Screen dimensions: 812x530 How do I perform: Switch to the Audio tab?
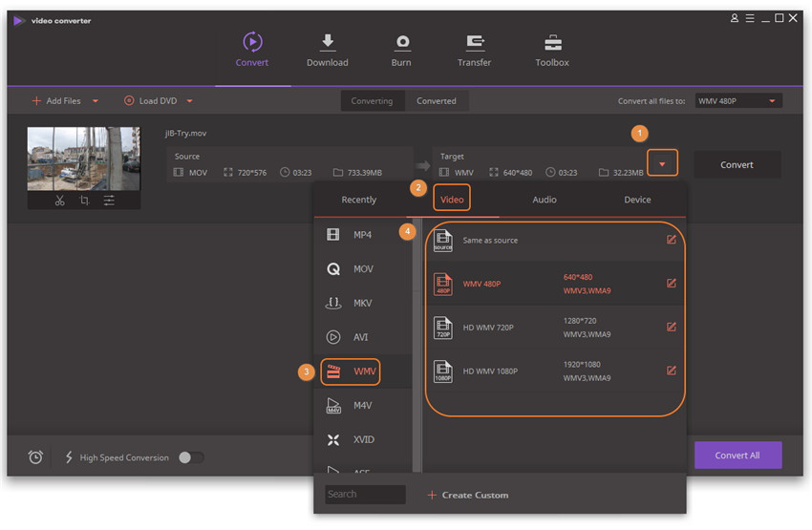545,200
